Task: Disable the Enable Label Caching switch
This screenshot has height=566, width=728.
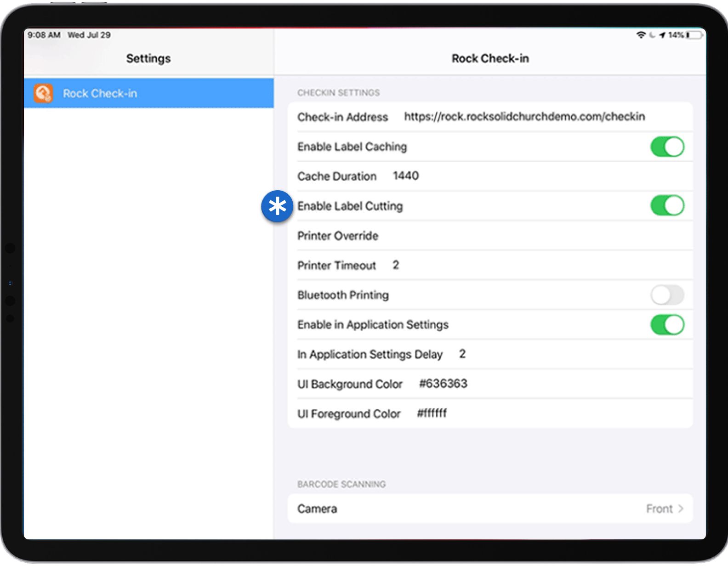Action: coord(667,147)
